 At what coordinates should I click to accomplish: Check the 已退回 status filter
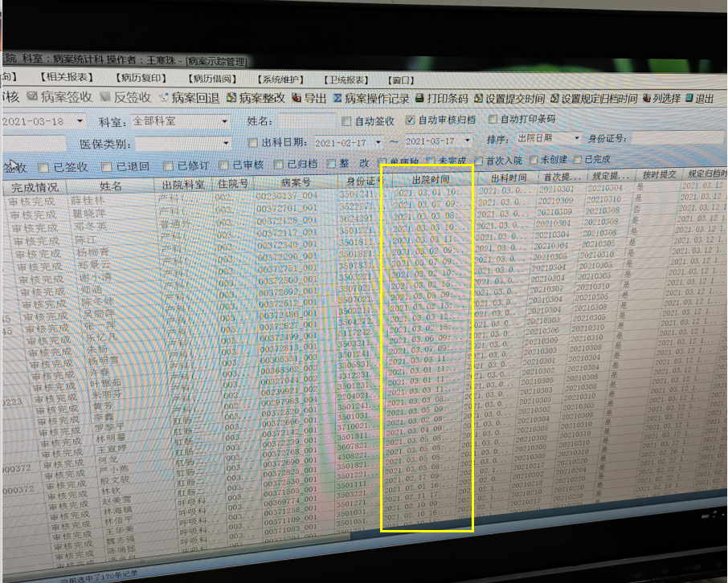pyautogui.click(x=107, y=166)
